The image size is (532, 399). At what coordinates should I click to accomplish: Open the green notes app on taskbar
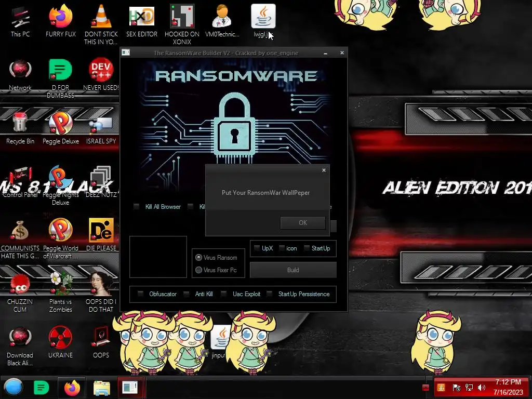(41, 388)
